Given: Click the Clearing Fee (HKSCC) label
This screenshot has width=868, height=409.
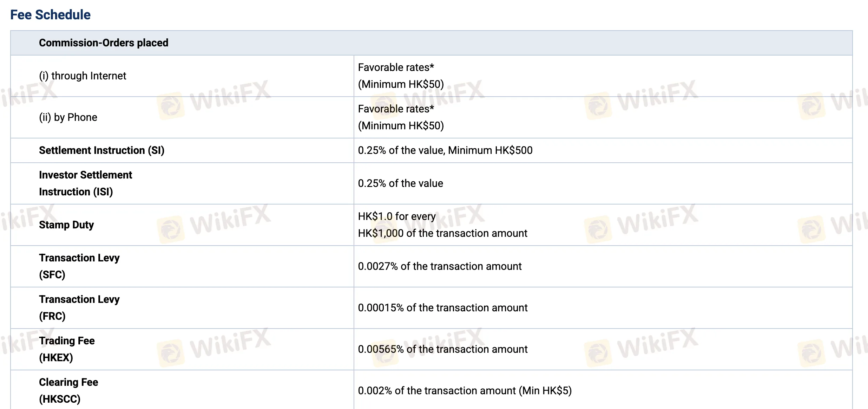Looking at the screenshot, I should (x=68, y=391).
